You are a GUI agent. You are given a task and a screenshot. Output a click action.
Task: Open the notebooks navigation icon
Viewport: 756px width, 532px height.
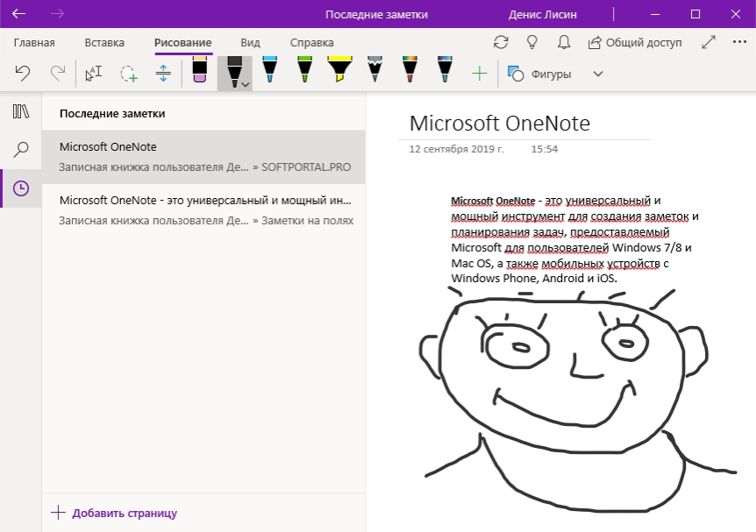coord(21,111)
